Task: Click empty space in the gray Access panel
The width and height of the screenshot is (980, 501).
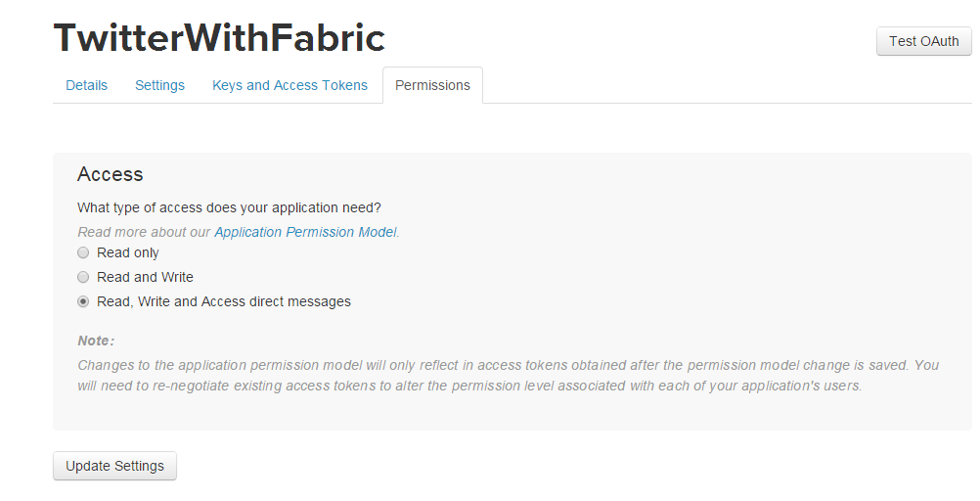Action: 685,264
